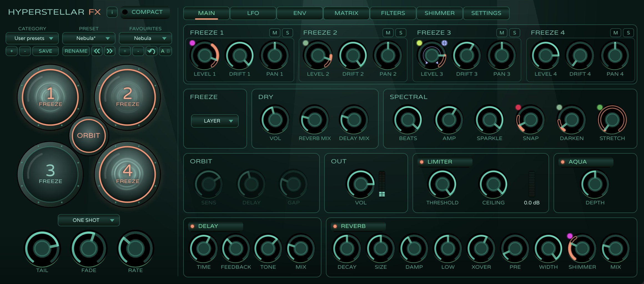This screenshot has height=284, width=644.
Task: Trigger the Freeze 3 pad
Action: (50, 174)
